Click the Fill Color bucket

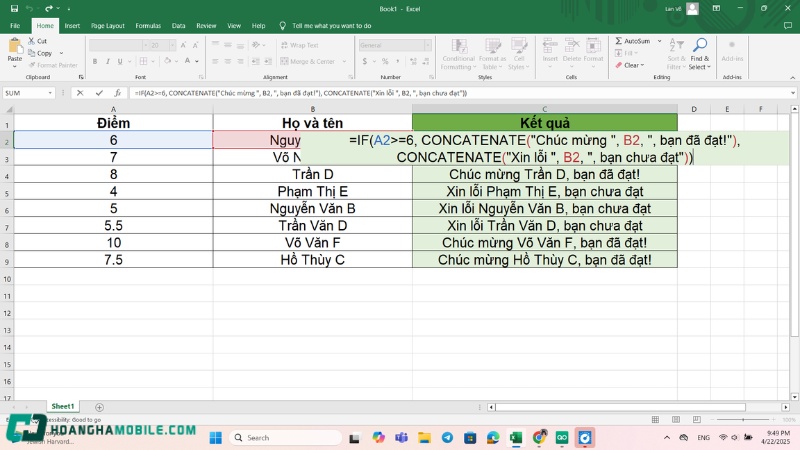167,61
